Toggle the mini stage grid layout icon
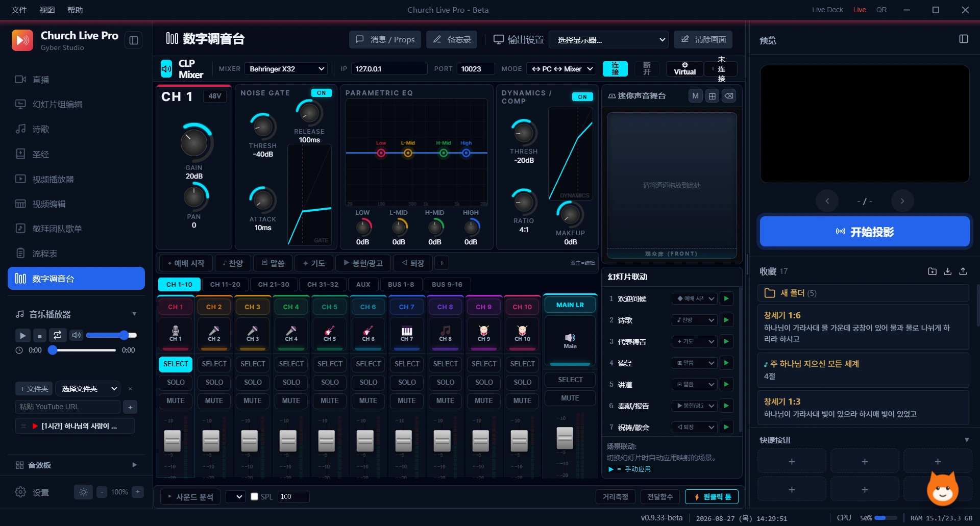This screenshot has height=526, width=980. 712,96
